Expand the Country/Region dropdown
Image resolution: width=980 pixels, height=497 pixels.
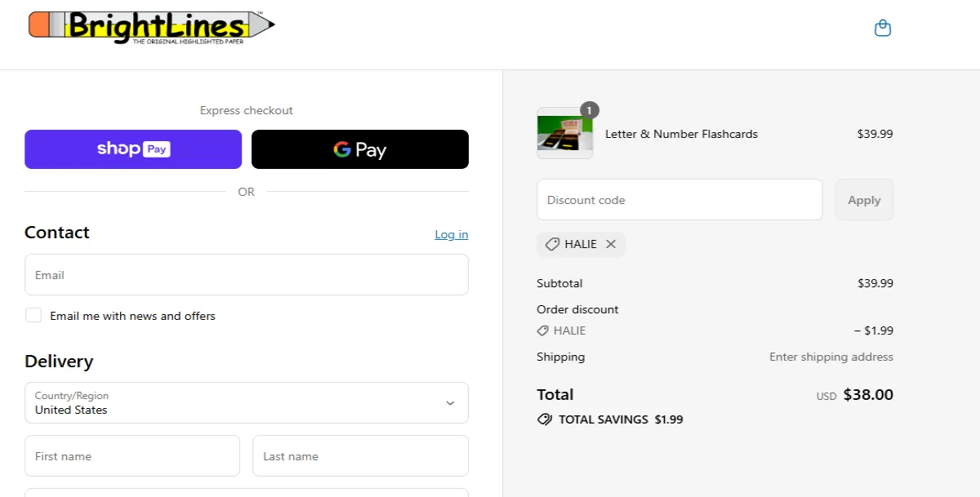[x=247, y=402]
